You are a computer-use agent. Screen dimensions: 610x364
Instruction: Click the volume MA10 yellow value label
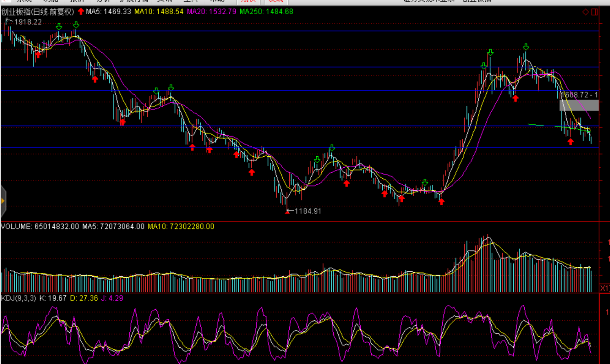(181, 226)
